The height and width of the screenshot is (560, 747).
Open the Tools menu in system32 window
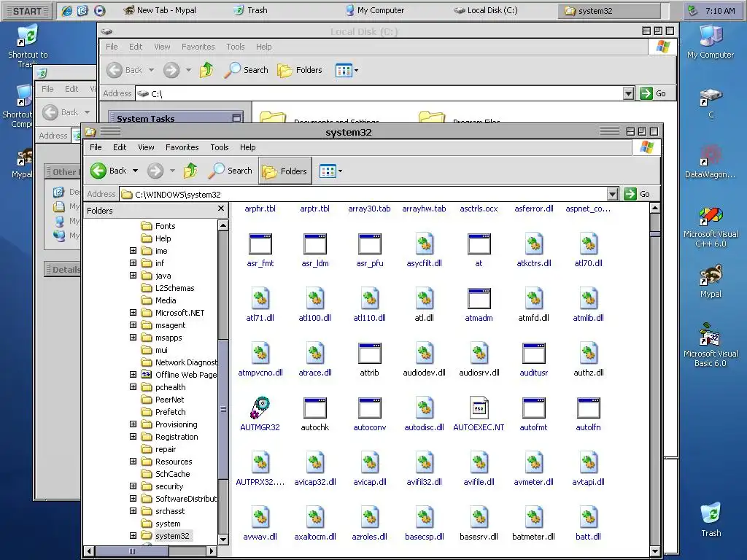point(220,147)
